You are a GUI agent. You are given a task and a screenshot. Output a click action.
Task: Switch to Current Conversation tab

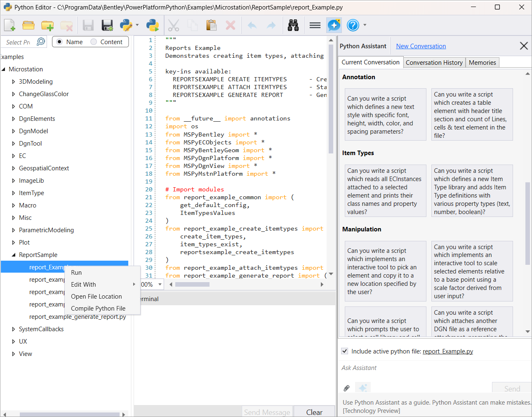[x=370, y=62]
